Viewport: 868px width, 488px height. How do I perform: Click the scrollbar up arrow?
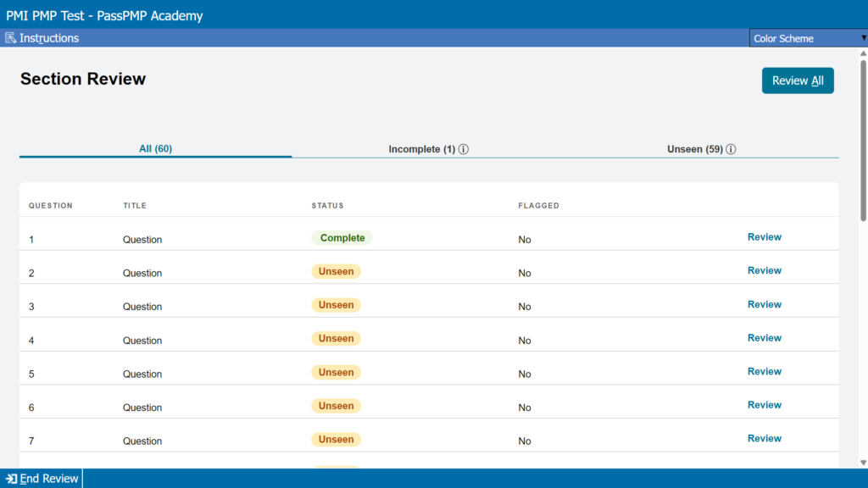click(863, 53)
